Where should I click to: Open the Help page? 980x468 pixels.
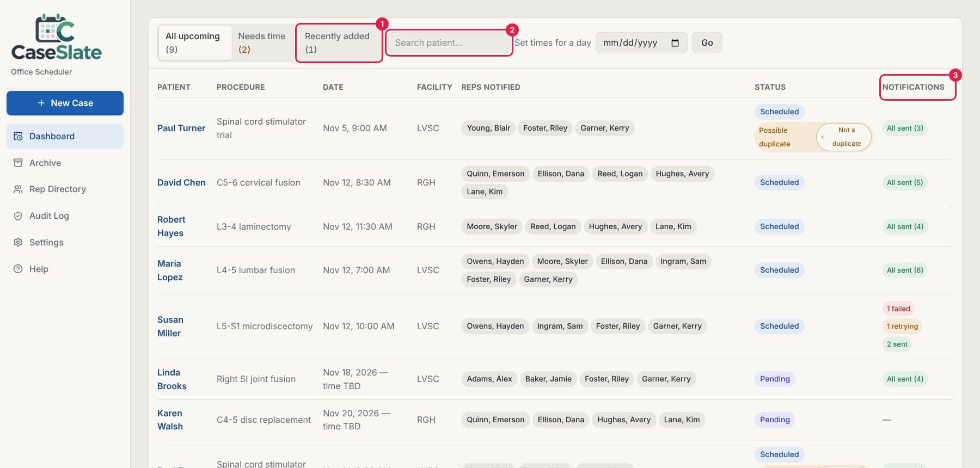click(65, 269)
